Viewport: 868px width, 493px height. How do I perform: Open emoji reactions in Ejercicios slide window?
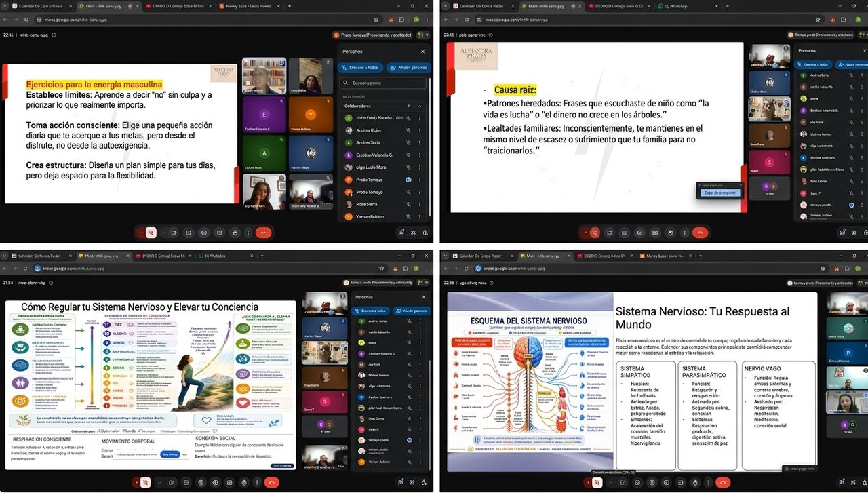(204, 233)
